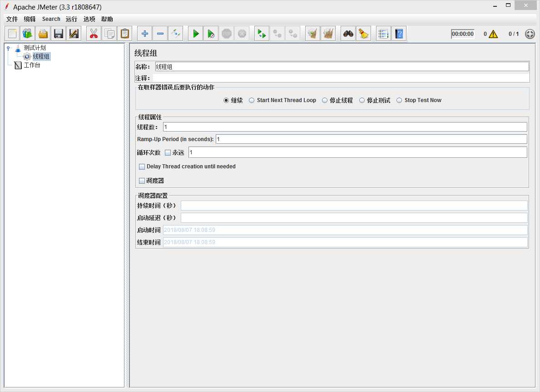Click Start no pauses icon

click(211, 34)
